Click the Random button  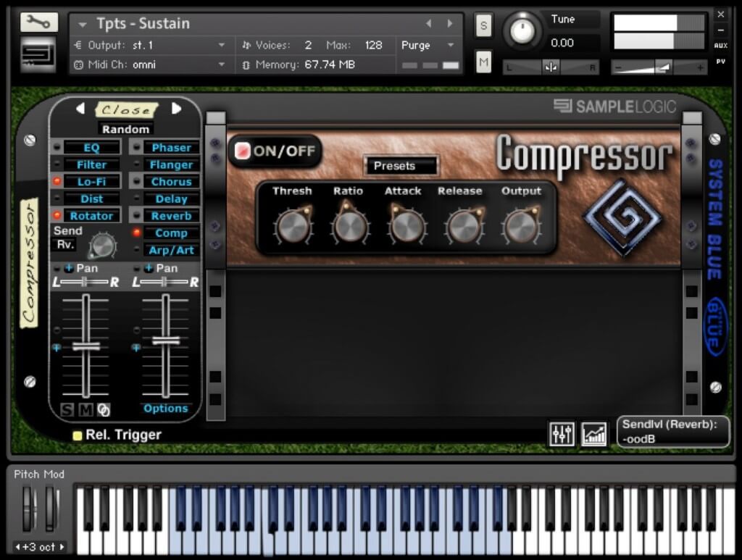(125, 129)
